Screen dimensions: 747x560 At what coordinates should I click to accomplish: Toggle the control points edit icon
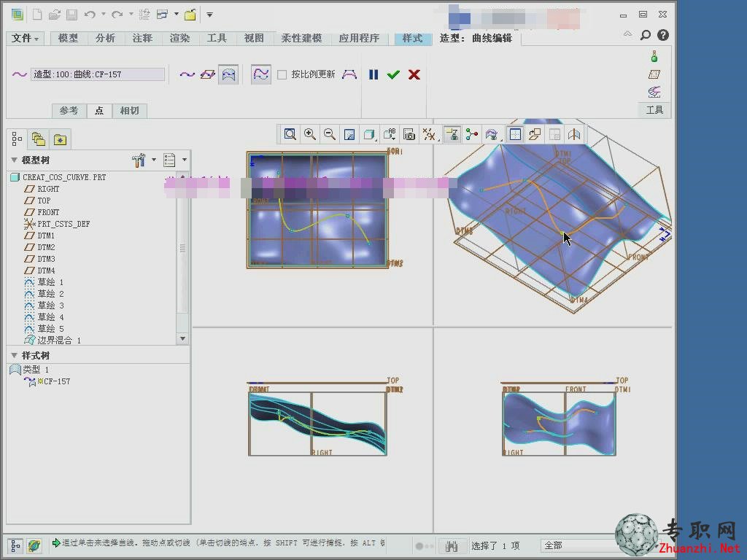261,74
